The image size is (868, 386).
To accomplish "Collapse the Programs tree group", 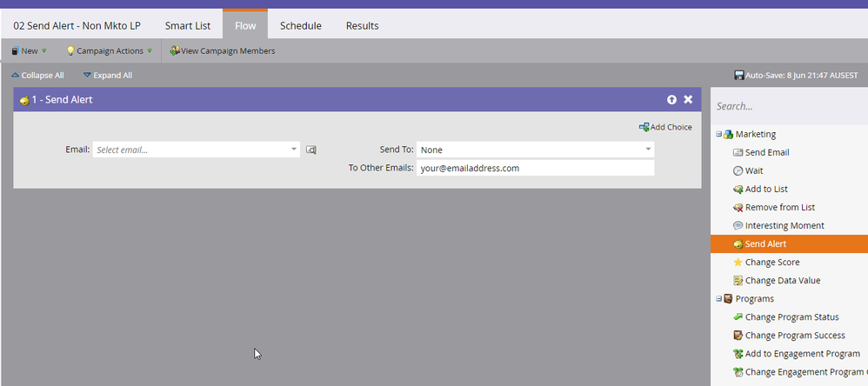I will pos(719,298).
